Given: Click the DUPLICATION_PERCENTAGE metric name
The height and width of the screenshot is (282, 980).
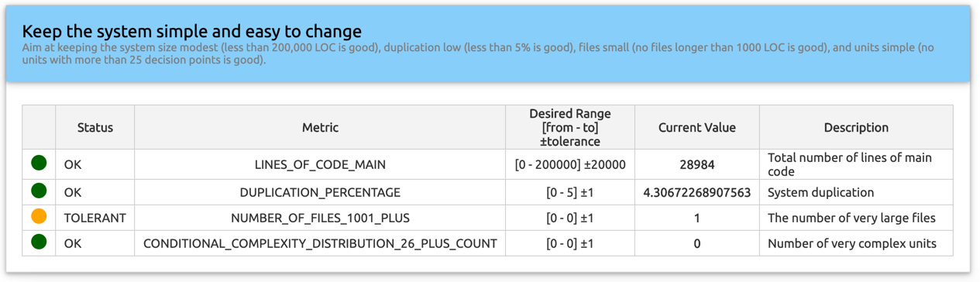Looking at the screenshot, I should pyautogui.click(x=320, y=192).
